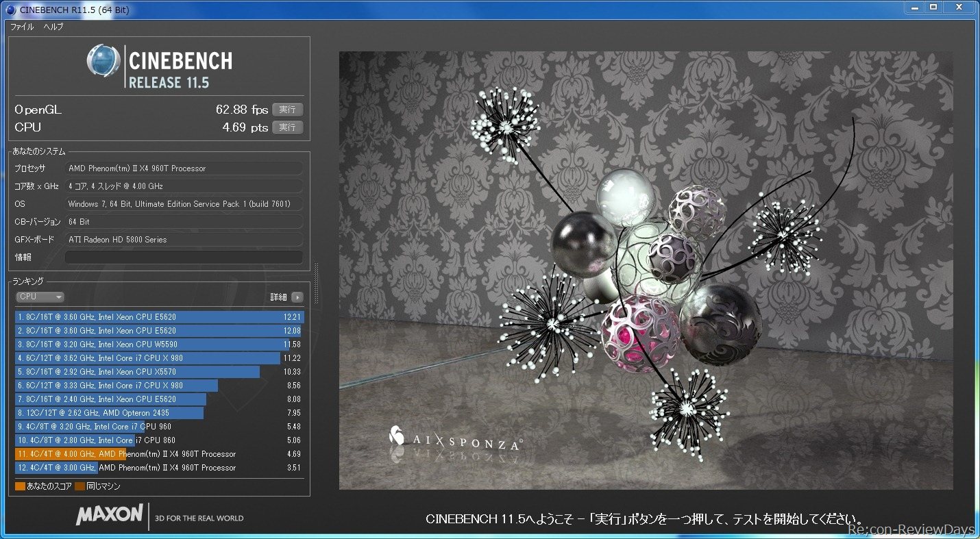This screenshot has width=980, height=539.
Task: Maximize the CINEBENCH window
Action: [933, 7]
